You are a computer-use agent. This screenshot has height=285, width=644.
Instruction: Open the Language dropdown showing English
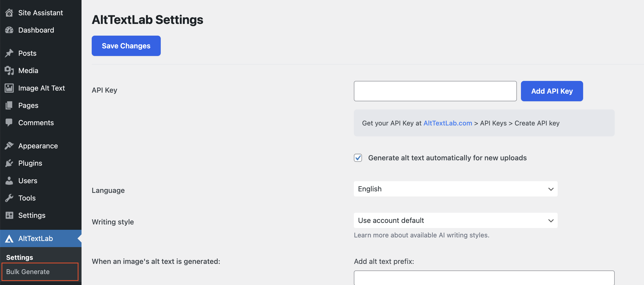[455, 189]
